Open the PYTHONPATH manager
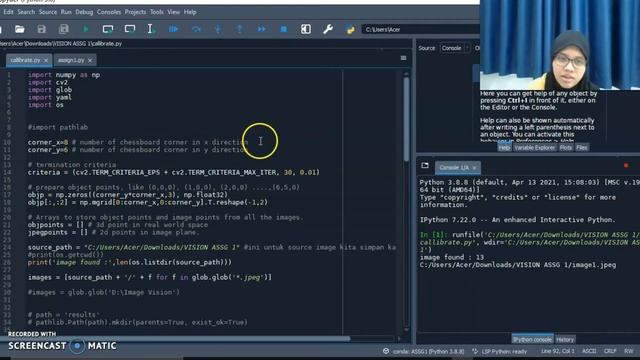This screenshot has height=360, width=640. tap(350, 29)
